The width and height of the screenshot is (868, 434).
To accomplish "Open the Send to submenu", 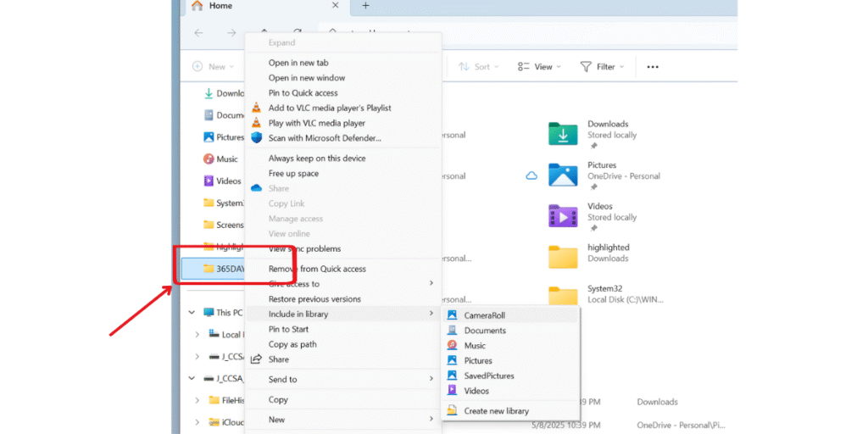I will point(343,379).
